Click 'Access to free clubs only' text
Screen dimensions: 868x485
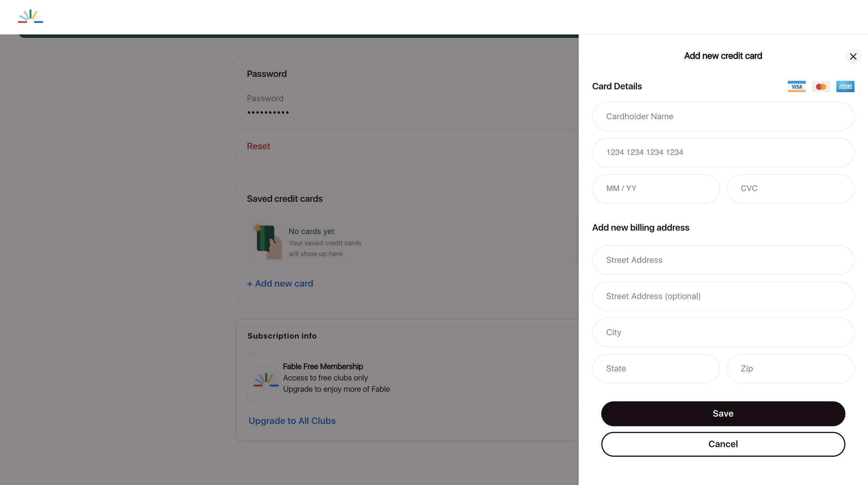tap(325, 378)
